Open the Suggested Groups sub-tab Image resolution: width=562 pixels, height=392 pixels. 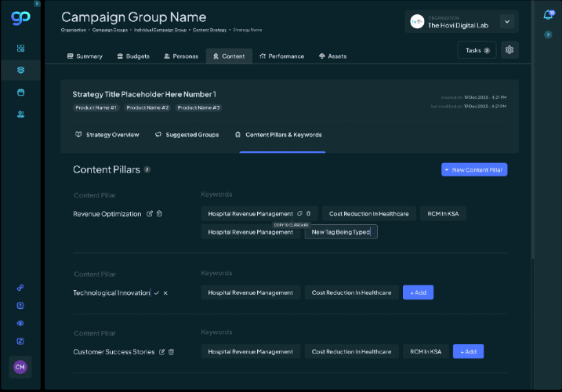(187, 135)
